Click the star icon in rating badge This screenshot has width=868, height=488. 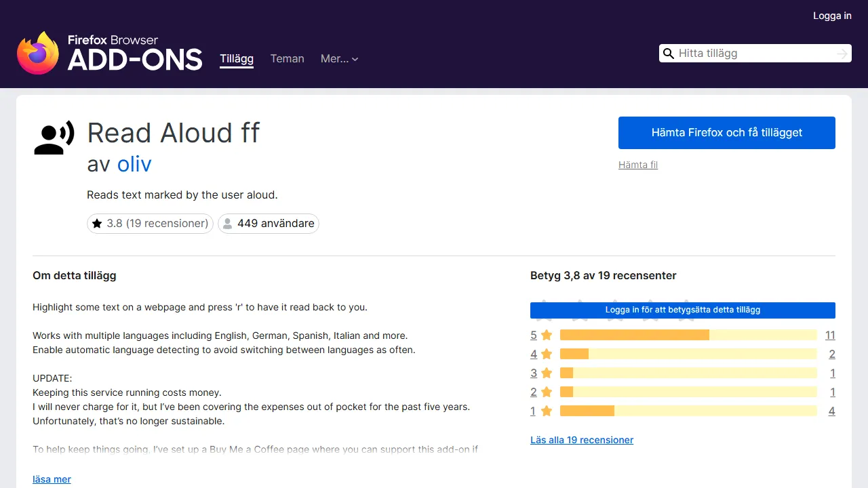click(x=97, y=224)
